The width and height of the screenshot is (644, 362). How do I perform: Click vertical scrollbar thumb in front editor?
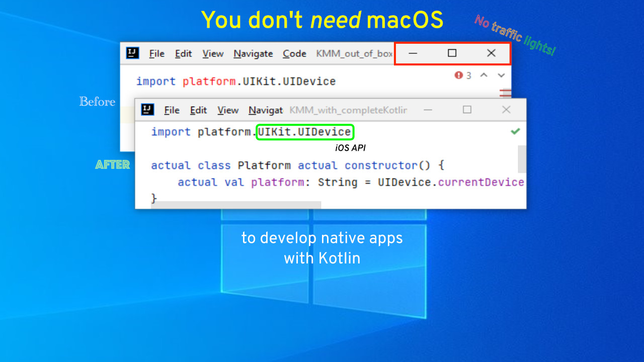pyautogui.click(x=522, y=159)
